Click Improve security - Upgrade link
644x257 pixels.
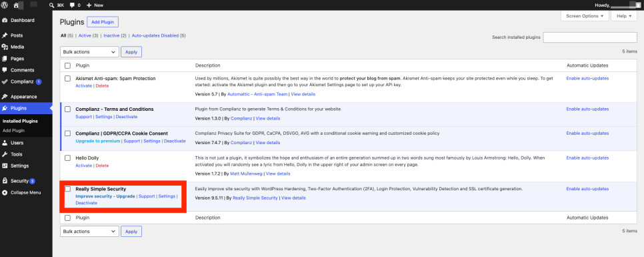tap(105, 196)
